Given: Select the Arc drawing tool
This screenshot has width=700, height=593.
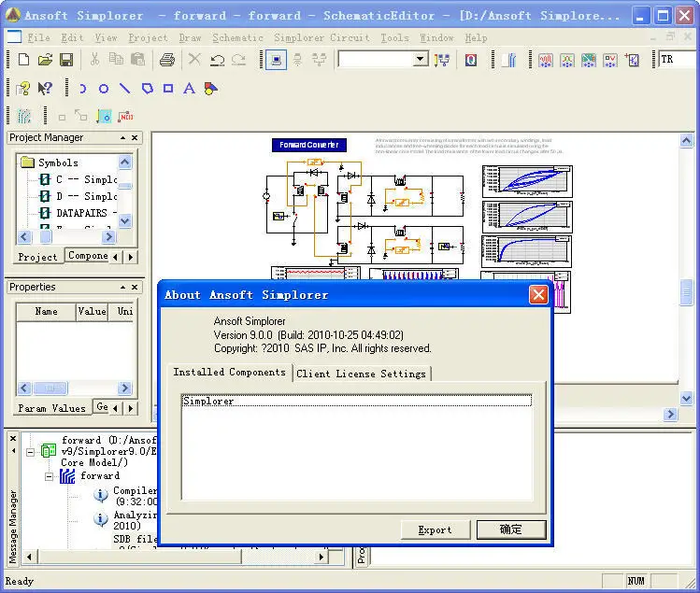Looking at the screenshot, I should [x=82, y=89].
